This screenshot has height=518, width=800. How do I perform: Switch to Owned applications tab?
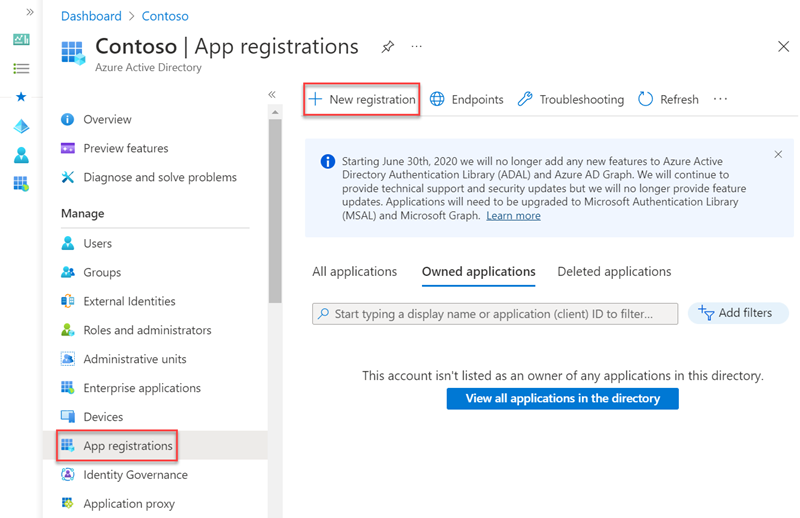click(479, 272)
